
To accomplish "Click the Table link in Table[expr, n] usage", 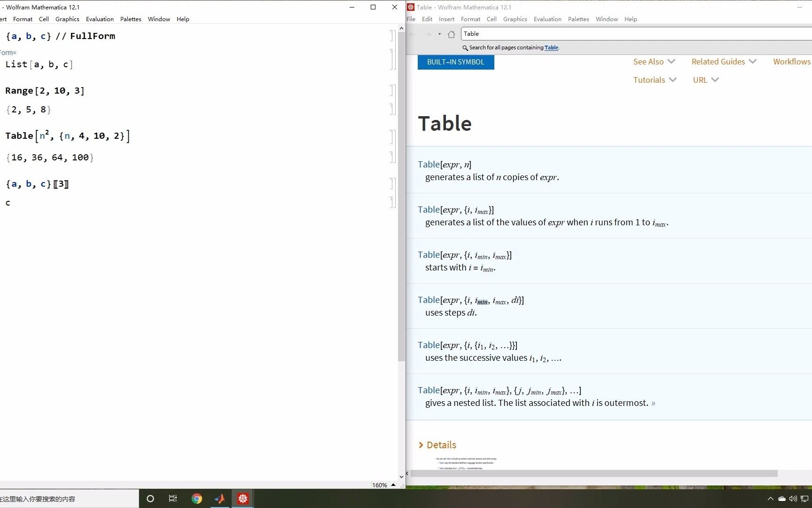I will pyautogui.click(x=429, y=164).
